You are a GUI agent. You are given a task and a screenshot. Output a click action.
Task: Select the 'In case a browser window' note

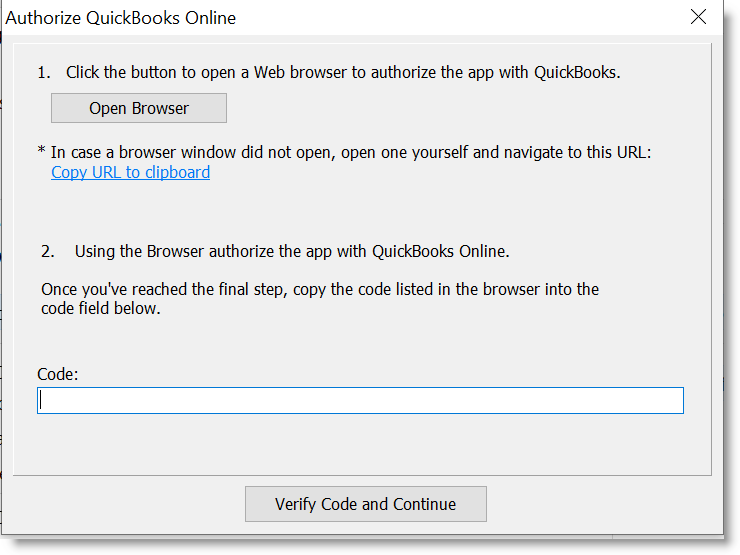(350, 152)
